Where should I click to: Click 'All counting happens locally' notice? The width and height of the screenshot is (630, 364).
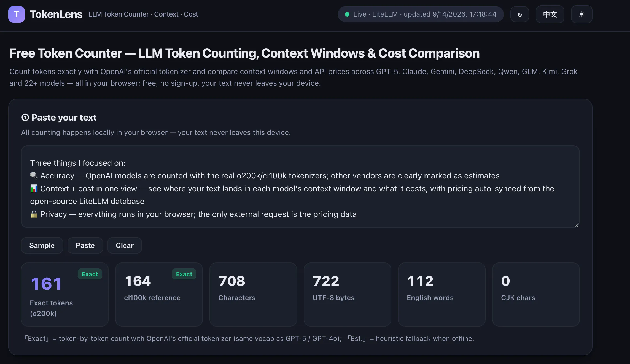coord(156,132)
